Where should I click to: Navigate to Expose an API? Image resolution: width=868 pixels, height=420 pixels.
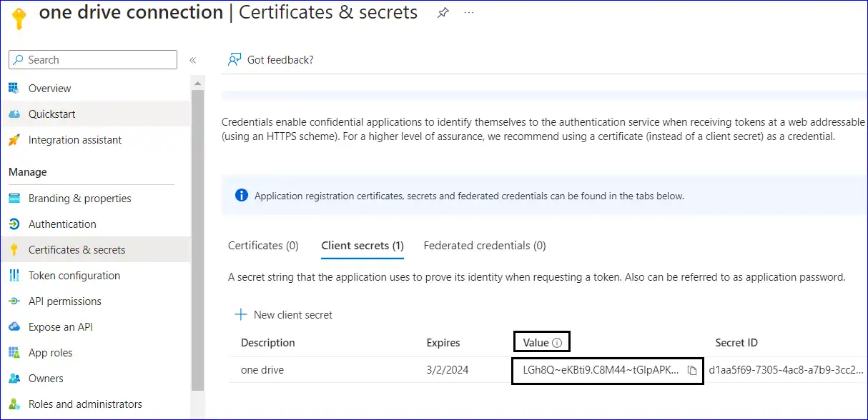click(x=60, y=327)
